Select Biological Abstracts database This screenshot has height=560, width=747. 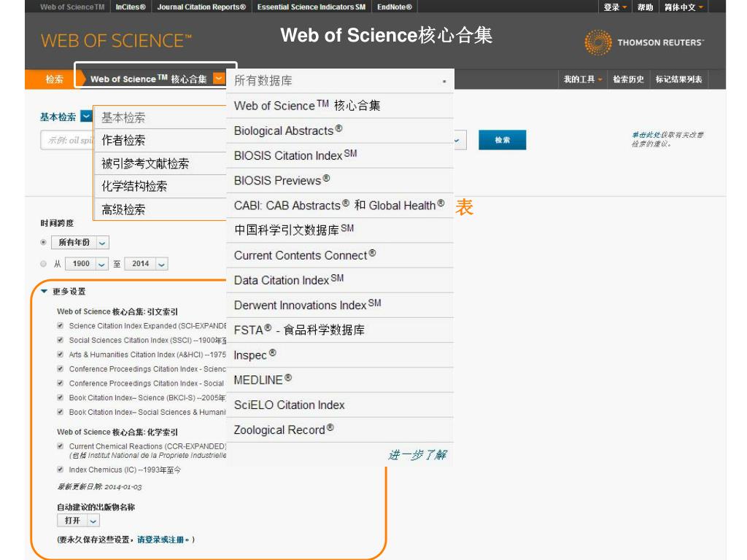pos(340,131)
